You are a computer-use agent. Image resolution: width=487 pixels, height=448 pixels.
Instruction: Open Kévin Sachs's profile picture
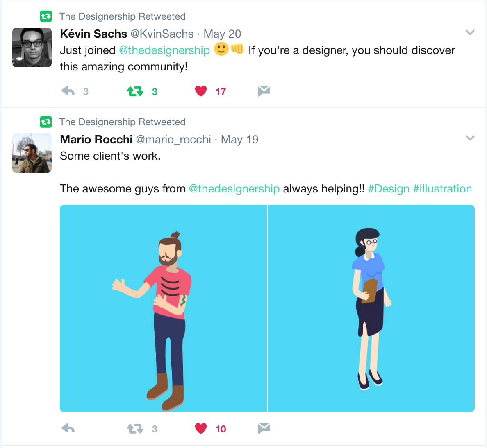(32, 48)
